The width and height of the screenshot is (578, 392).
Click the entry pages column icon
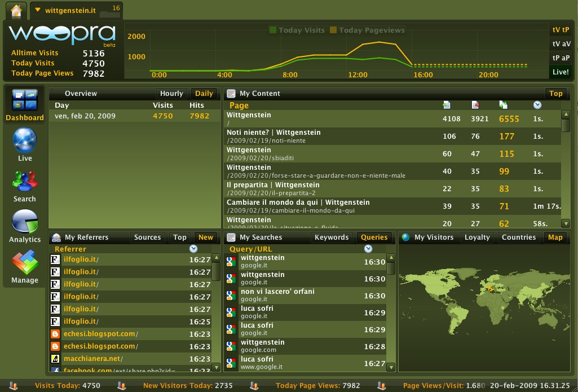(x=447, y=105)
